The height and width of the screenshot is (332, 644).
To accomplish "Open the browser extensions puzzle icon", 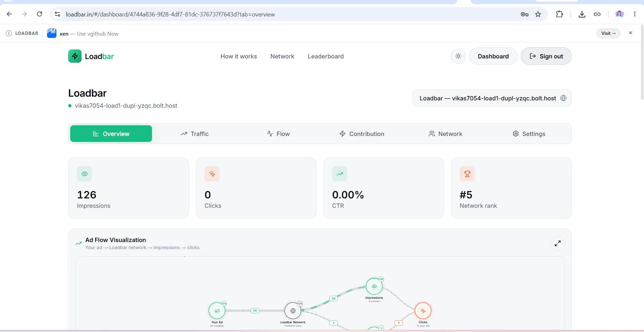I will 559,14.
